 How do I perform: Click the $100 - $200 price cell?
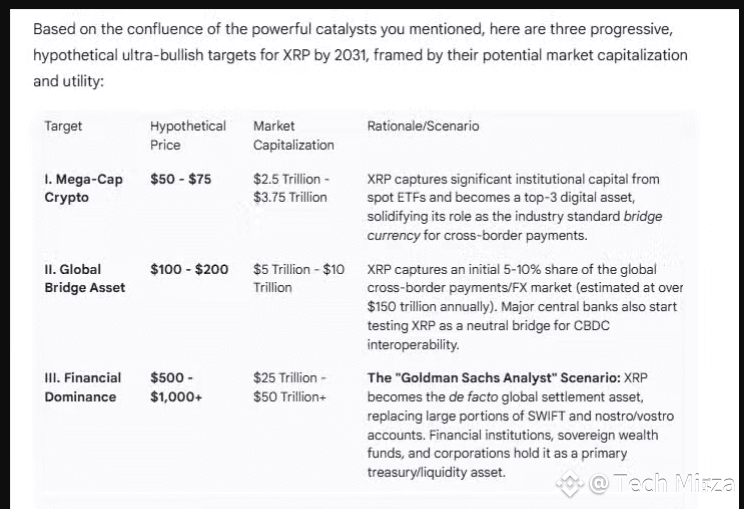pyautogui.click(x=189, y=269)
